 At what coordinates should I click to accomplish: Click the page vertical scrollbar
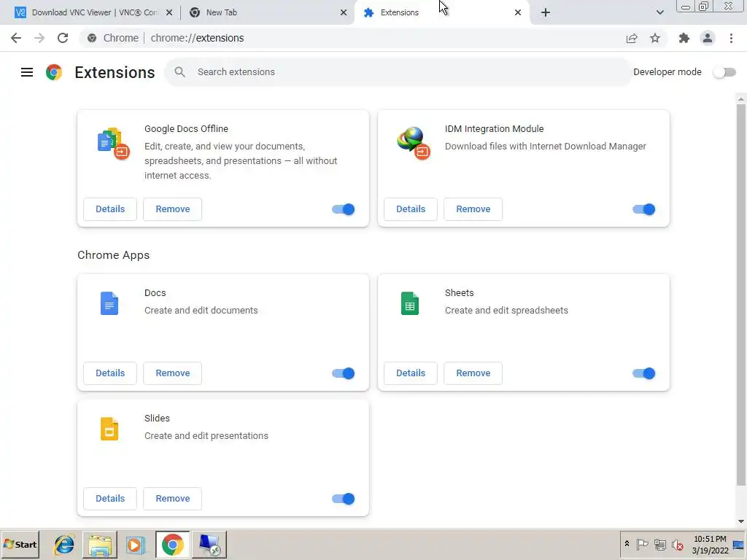(741, 295)
